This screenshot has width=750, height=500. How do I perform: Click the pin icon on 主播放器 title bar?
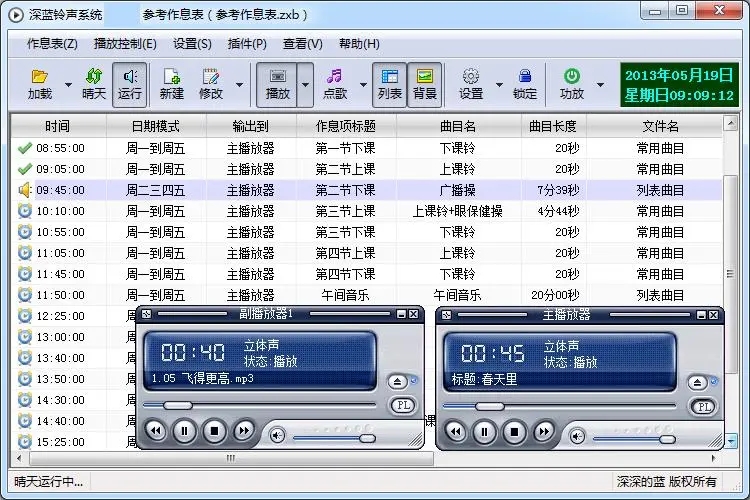(x=446, y=315)
